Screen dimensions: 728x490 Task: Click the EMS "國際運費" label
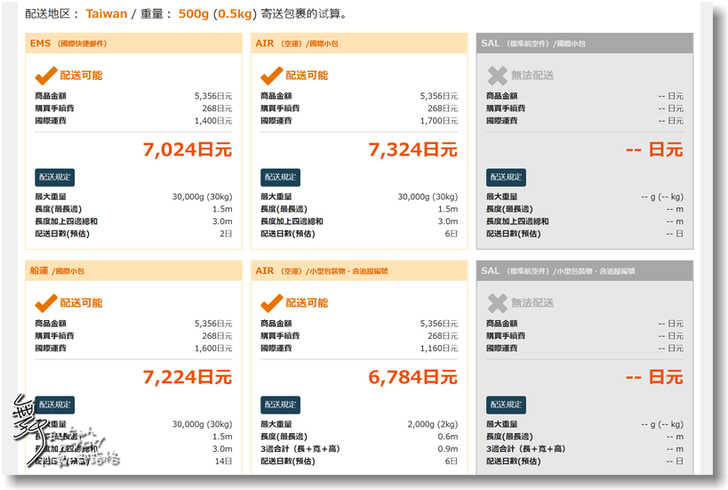[x=51, y=121]
